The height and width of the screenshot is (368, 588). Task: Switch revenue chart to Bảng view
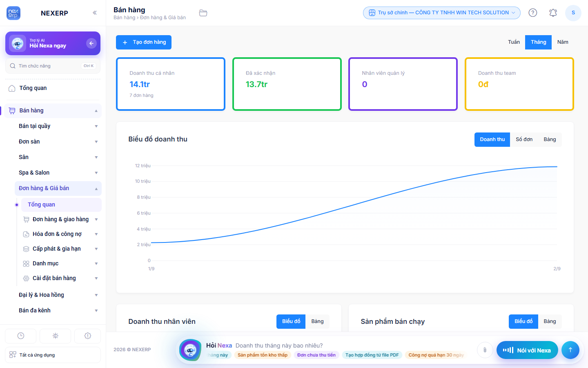pos(550,139)
